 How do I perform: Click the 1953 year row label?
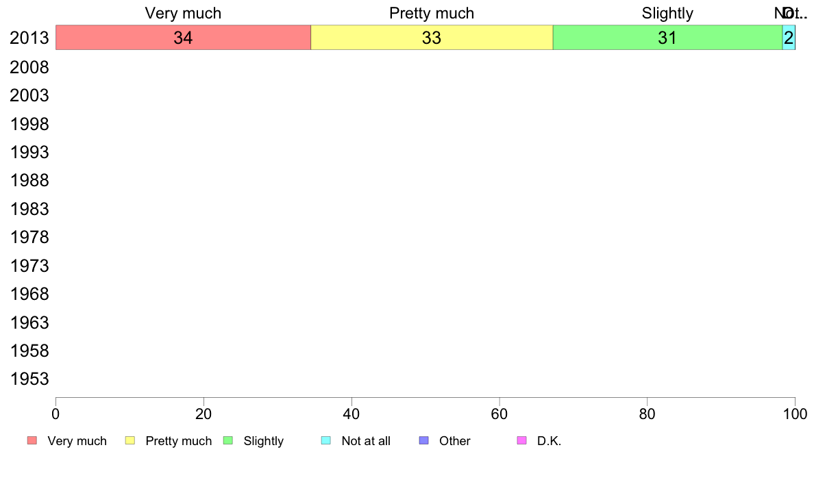point(29,379)
